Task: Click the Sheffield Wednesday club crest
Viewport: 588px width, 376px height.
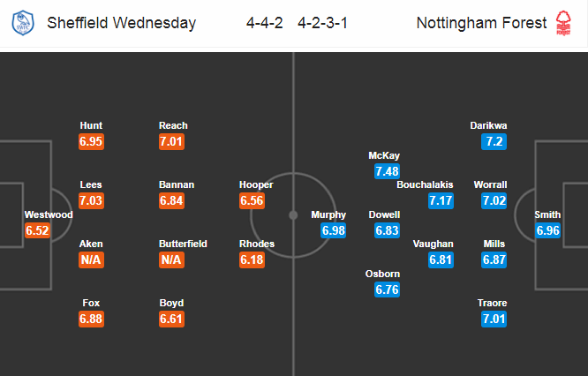Action: (x=23, y=23)
